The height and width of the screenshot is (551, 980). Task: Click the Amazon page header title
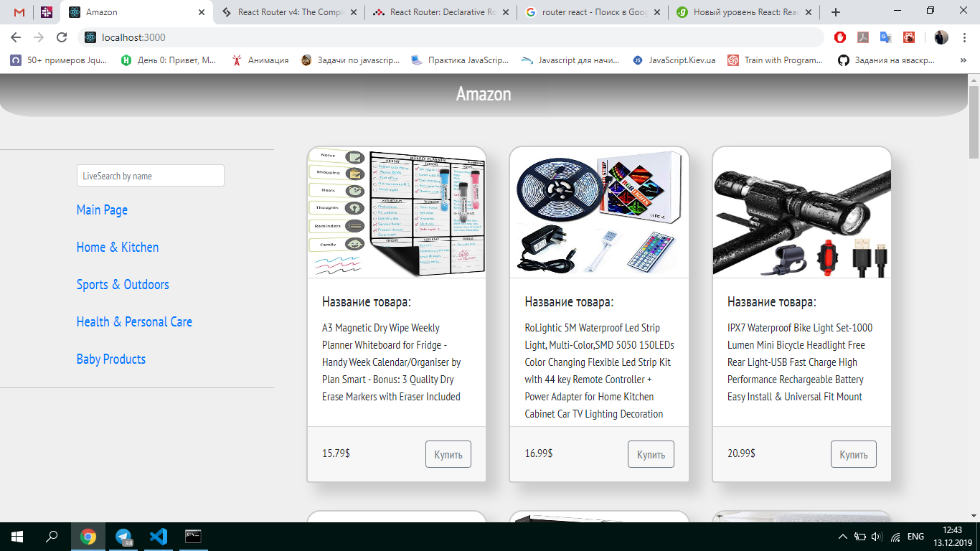484,94
